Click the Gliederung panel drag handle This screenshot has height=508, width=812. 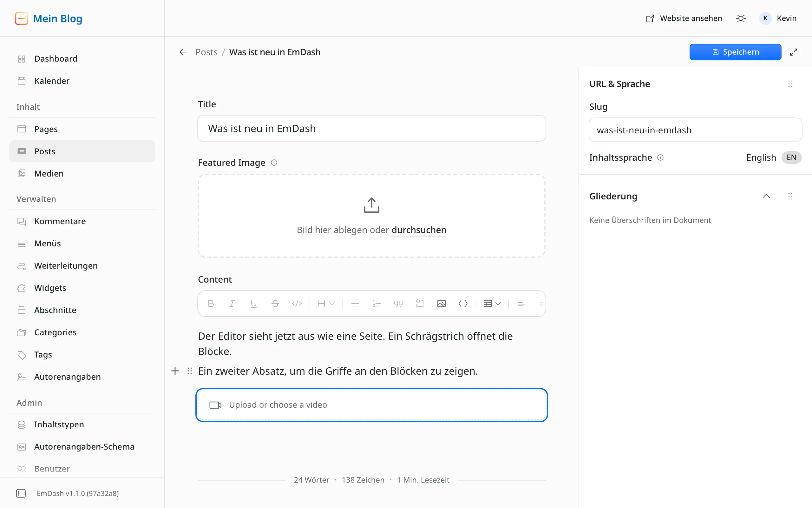[790, 196]
